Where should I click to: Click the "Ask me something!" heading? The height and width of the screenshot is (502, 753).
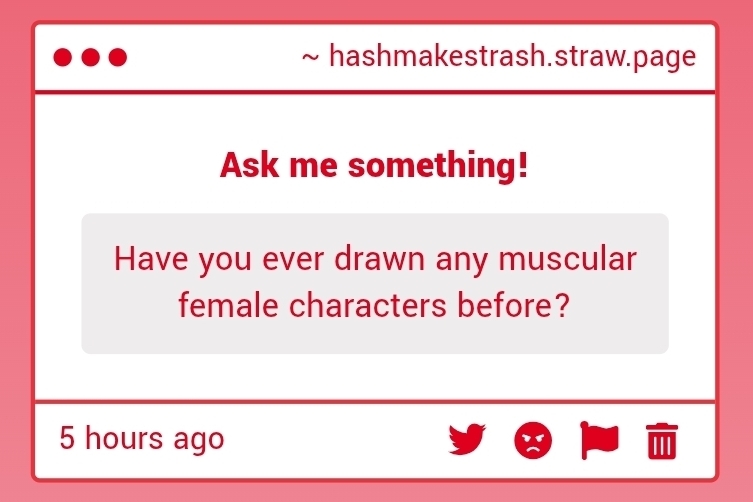pyautogui.click(x=373, y=165)
